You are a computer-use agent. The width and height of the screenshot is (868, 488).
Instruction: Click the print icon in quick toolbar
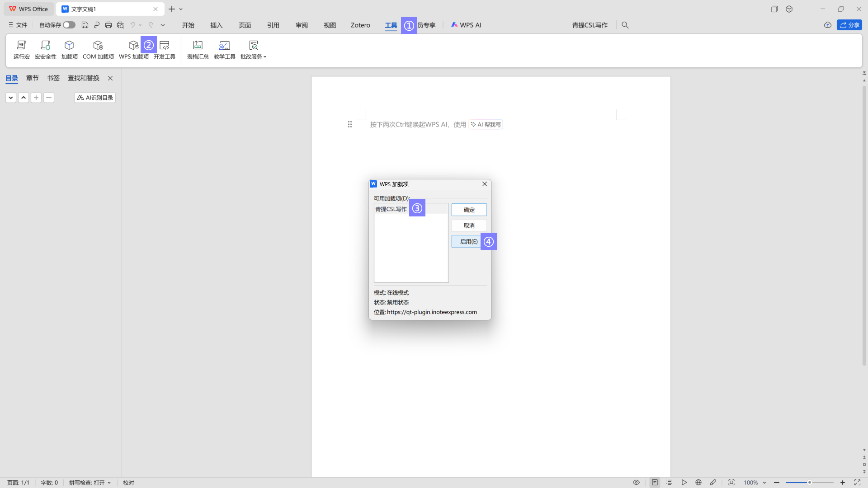108,25
